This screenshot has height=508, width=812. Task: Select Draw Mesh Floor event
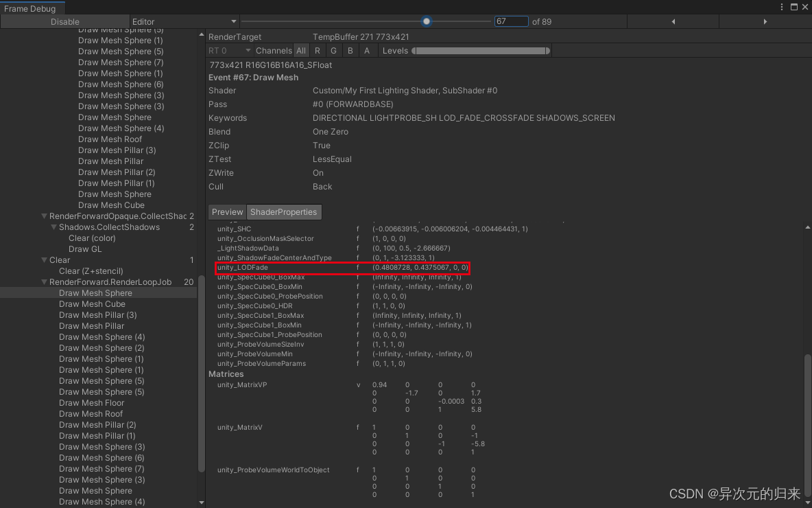[x=91, y=403]
